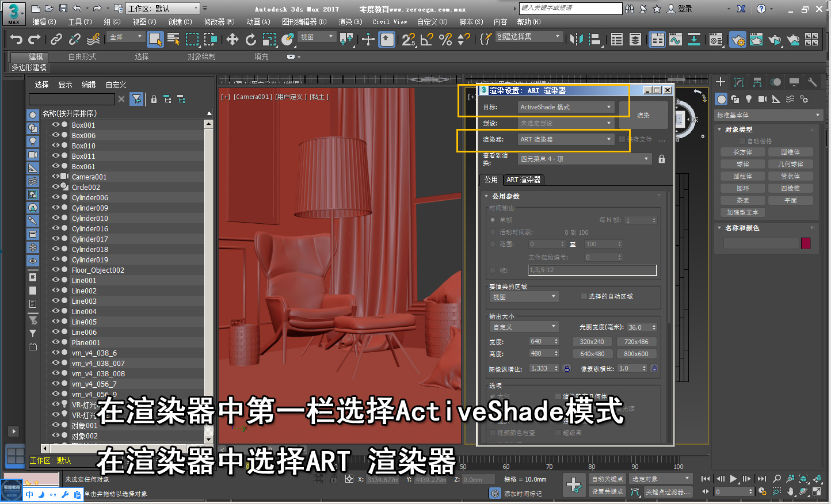Activate Select and Link tool

coord(56,39)
